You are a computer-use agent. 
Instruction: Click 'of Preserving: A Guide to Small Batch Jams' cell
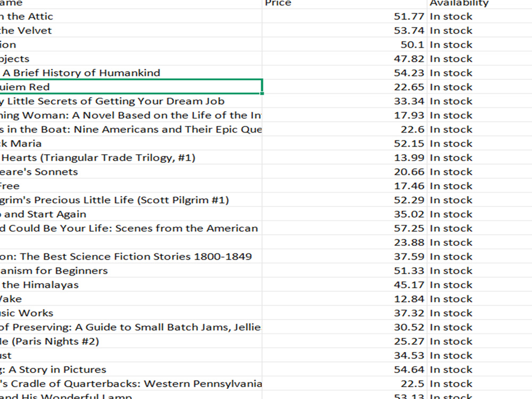pos(131,327)
